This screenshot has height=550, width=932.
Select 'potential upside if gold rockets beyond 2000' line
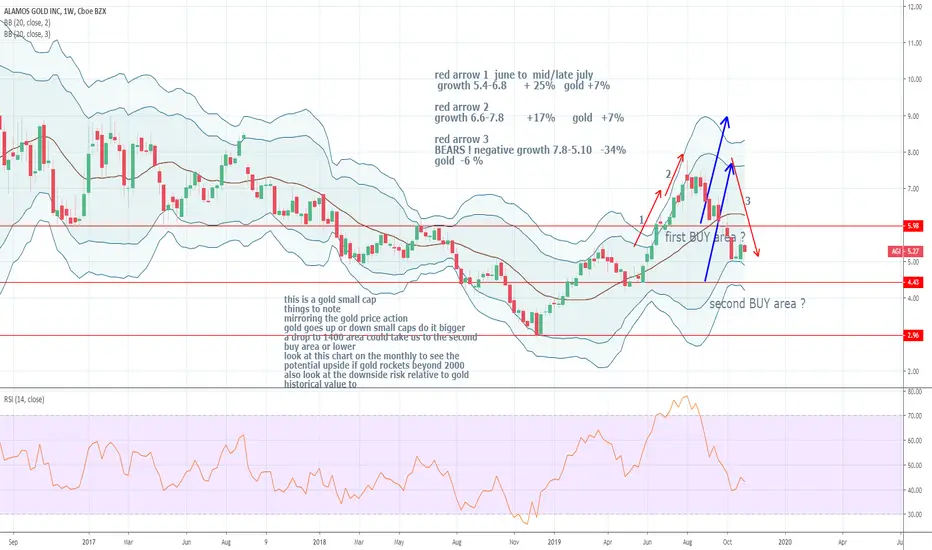(x=374, y=365)
